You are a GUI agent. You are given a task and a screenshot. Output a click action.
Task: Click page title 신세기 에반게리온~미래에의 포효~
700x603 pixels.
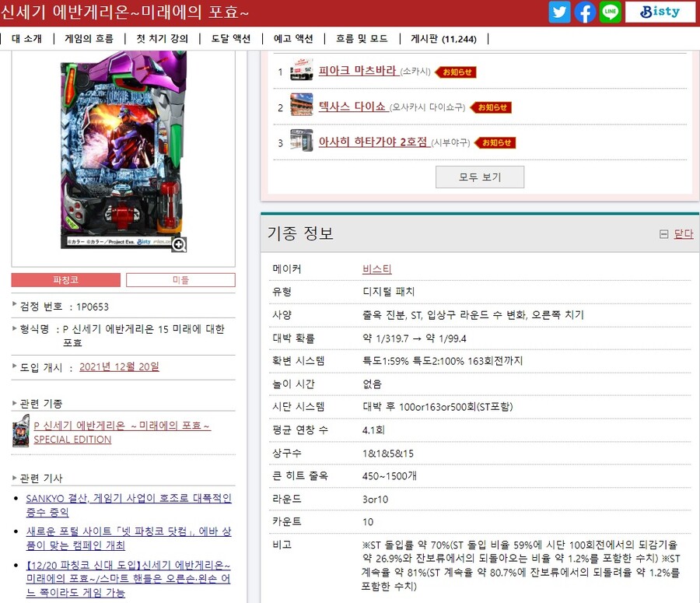pyautogui.click(x=124, y=12)
